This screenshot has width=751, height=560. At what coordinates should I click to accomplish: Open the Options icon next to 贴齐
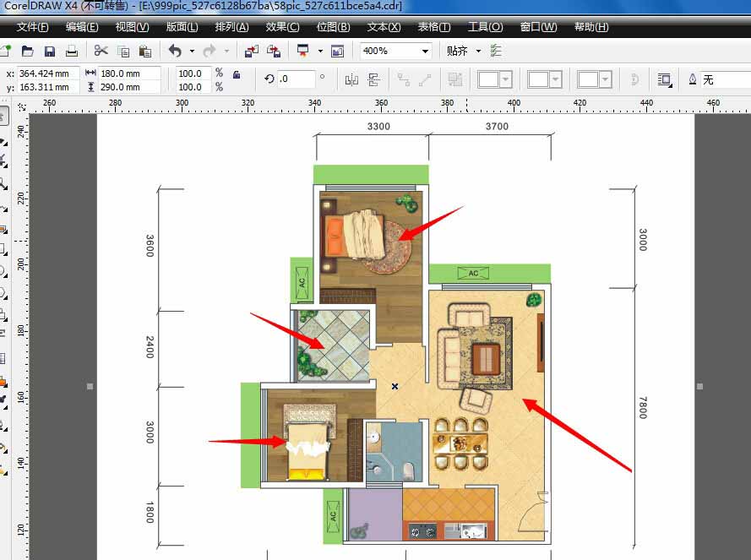pyautogui.click(x=496, y=51)
